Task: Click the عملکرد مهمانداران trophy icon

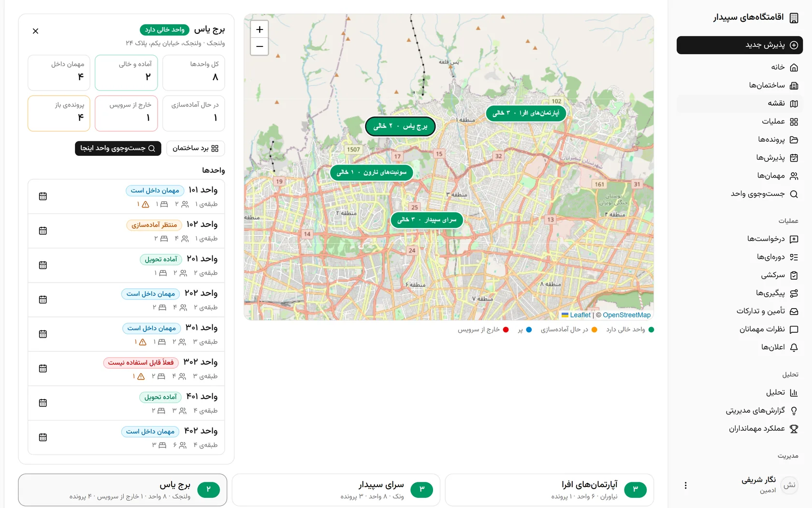Action: (794, 429)
